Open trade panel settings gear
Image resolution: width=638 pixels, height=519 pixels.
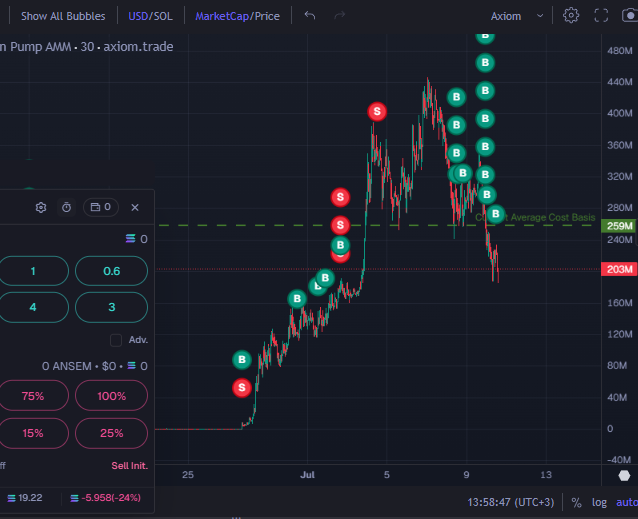point(41,207)
